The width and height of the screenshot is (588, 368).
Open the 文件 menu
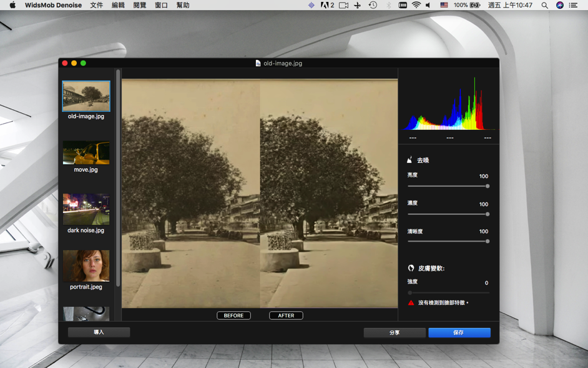(x=96, y=5)
